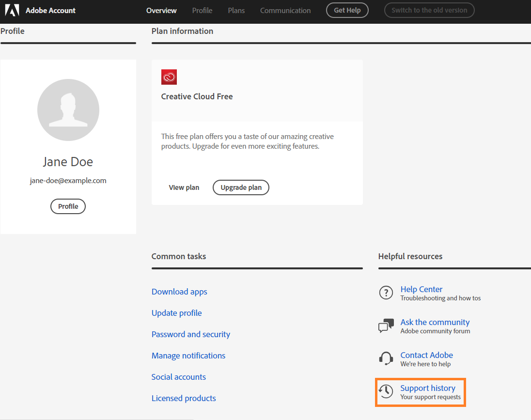Click the Contact Adobe headset icon
The height and width of the screenshot is (420, 531).
(386, 358)
